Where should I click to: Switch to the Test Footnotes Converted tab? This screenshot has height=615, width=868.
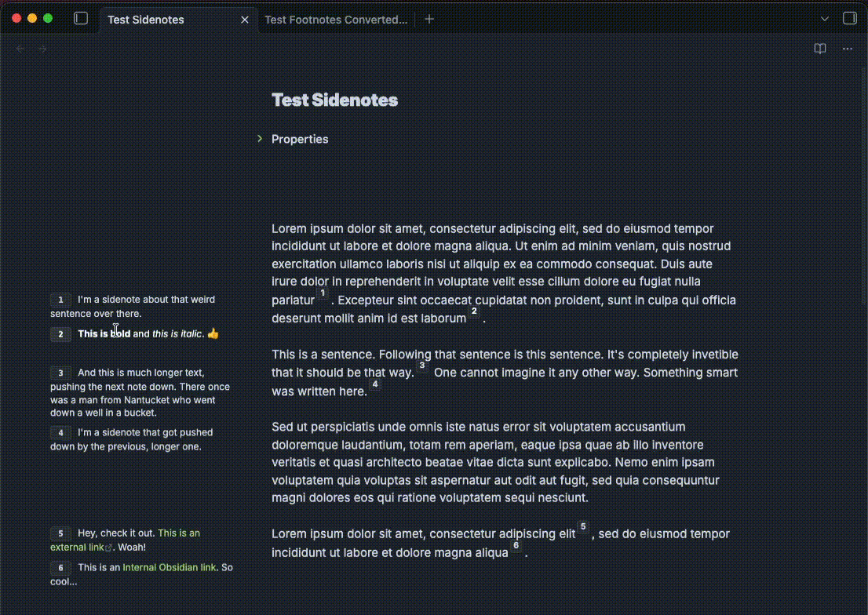[336, 19]
